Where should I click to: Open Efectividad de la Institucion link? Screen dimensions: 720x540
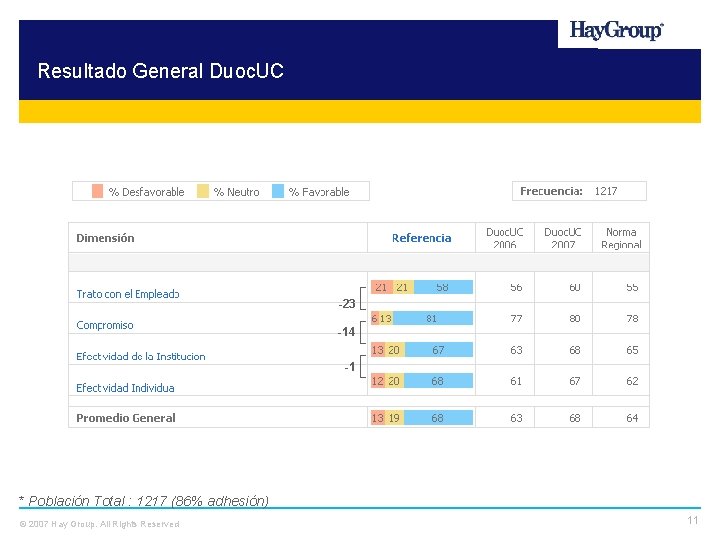(141, 356)
